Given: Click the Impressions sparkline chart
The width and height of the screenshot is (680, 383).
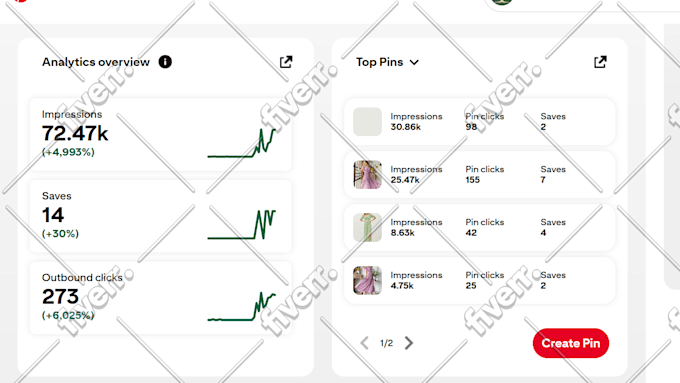Looking at the screenshot, I should pos(242,143).
